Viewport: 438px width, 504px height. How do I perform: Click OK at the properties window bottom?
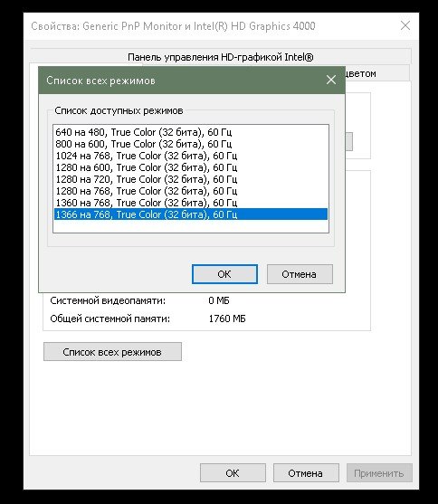coord(233,473)
